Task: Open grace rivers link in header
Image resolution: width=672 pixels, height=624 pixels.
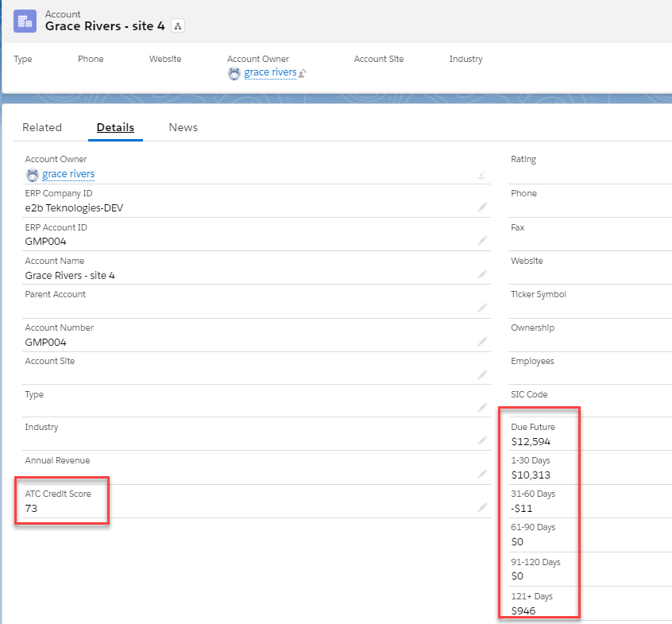Action: (x=270, y=72)
